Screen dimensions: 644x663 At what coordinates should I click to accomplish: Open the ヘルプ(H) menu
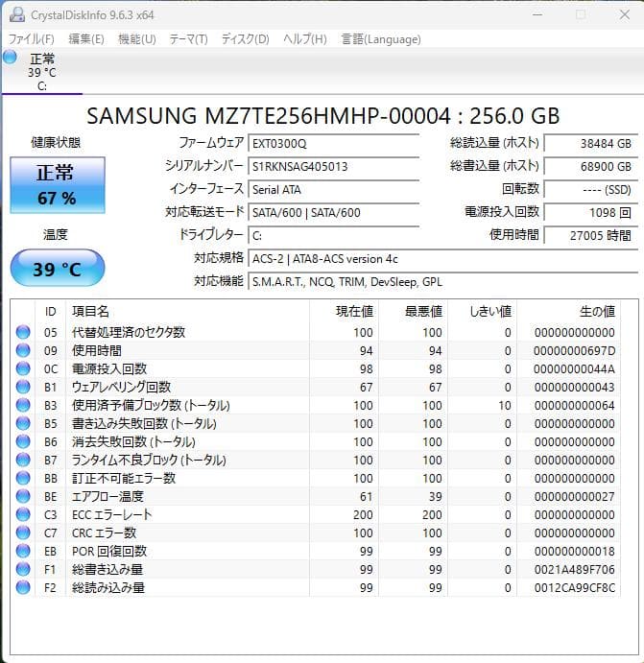[x=305, y=39]
